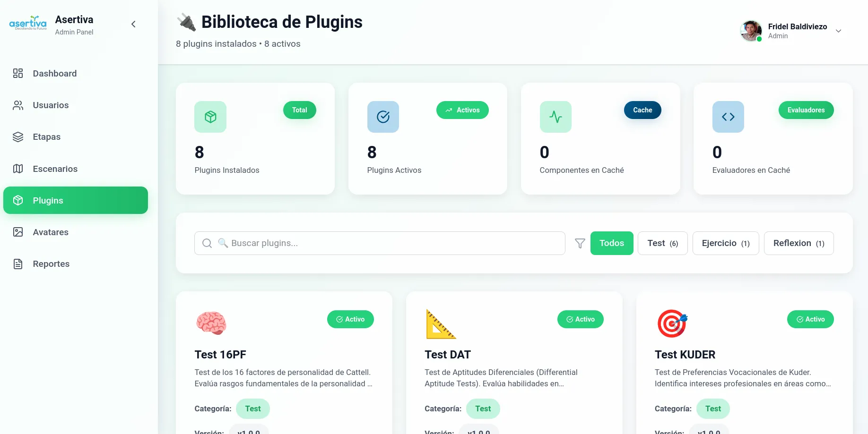Collapse the sidebar with the chevron arrow
The width and height of the screenshot is (868, 434).
point(133,24)
